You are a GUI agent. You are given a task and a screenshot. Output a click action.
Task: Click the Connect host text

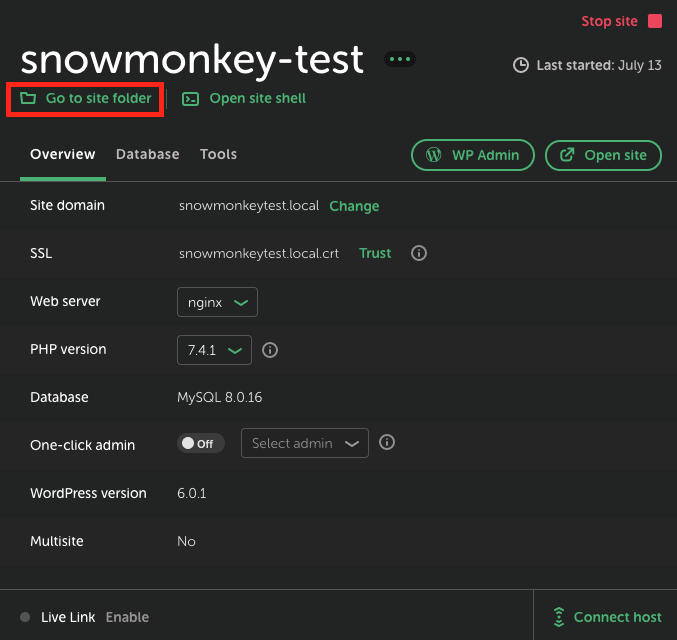pos(617,617)
